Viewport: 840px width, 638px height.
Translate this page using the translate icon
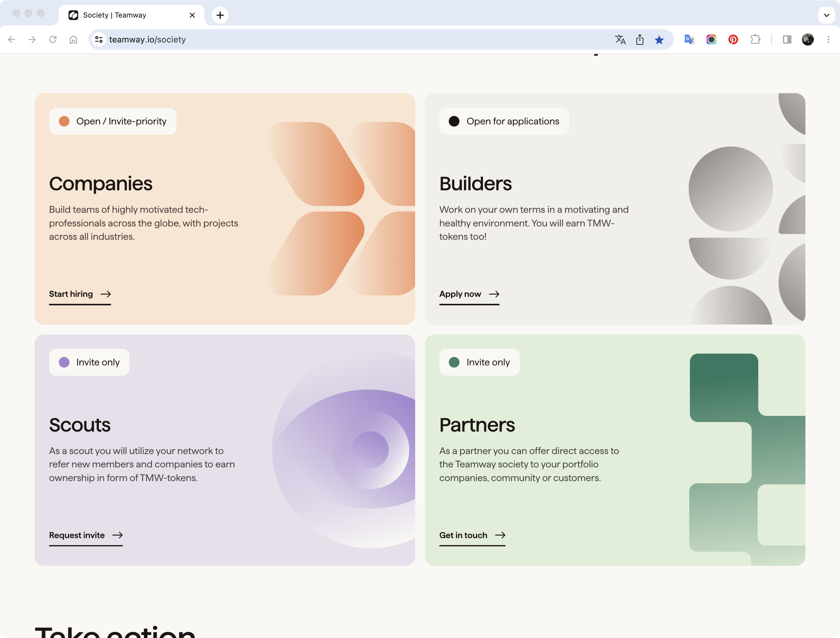coord(620,39)
